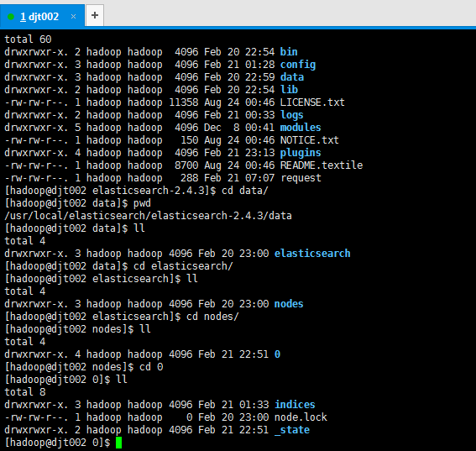The height and width of the screenshot is (451, 476).
Task: Select the 'logs' directory name
Action: point(292,115)
